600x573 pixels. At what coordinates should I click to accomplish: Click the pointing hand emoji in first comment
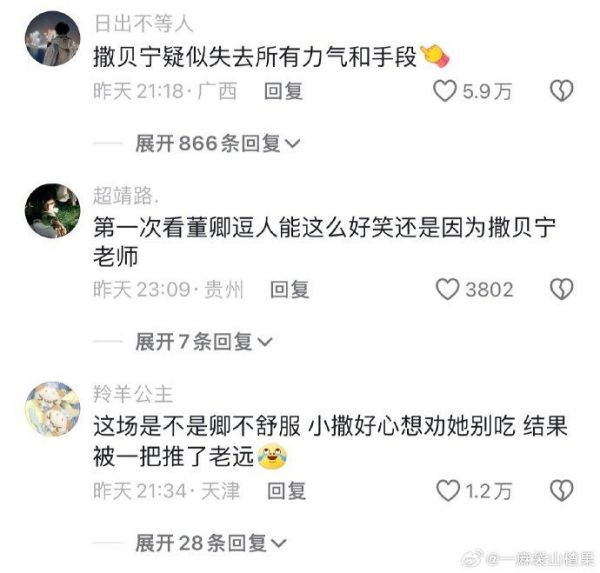click(435, 56)
